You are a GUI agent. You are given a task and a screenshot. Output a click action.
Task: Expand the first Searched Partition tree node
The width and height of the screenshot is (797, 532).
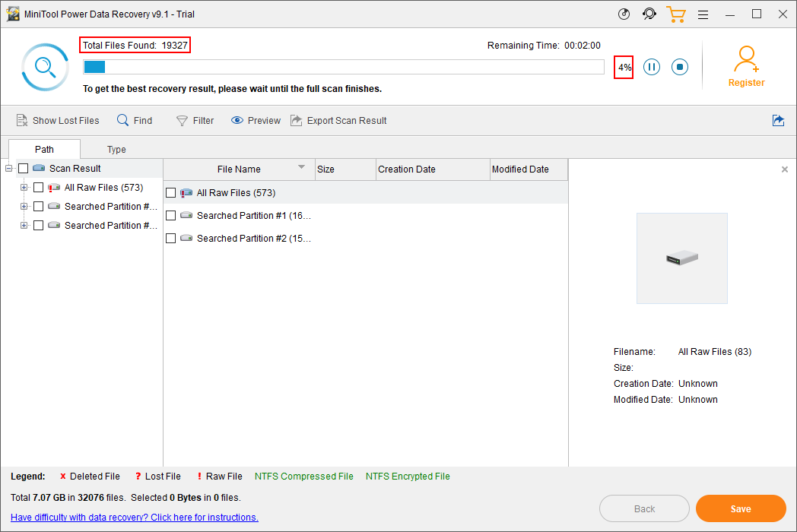click(x=24, y=206)
